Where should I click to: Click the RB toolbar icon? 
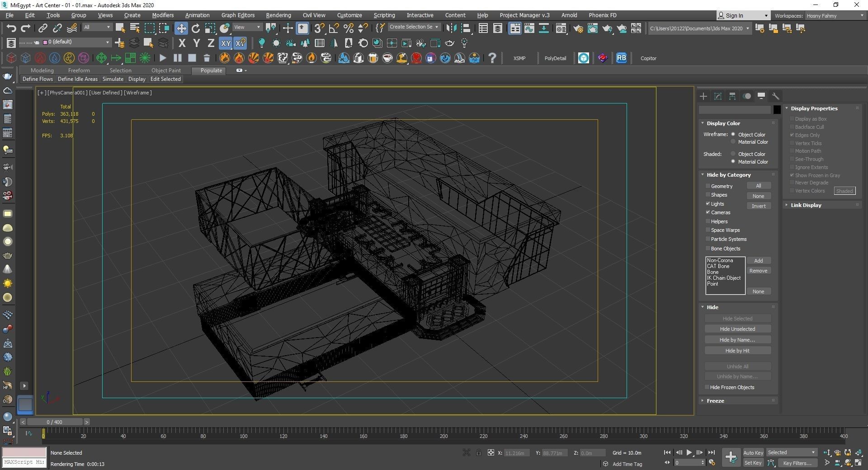621,58
